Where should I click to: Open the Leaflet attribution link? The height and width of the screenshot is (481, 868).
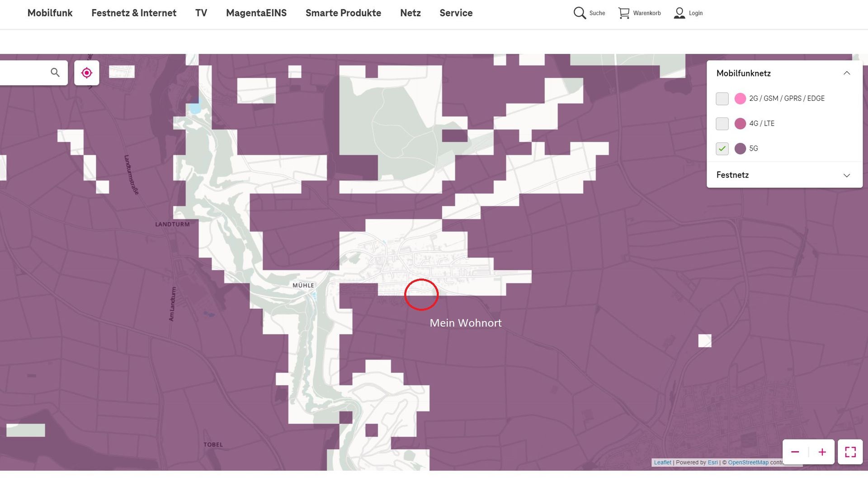click(662, 462)
